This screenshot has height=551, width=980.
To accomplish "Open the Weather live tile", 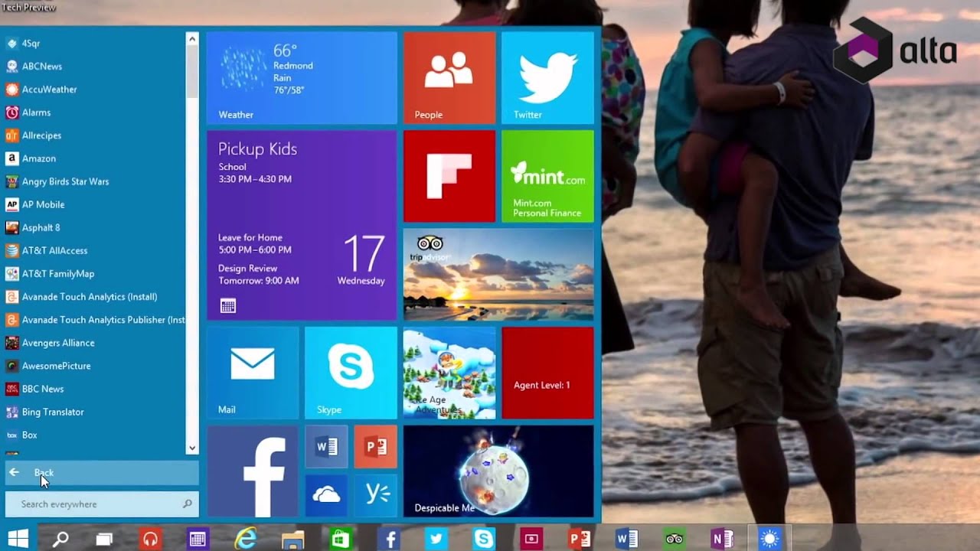I will tap(302, 77).
